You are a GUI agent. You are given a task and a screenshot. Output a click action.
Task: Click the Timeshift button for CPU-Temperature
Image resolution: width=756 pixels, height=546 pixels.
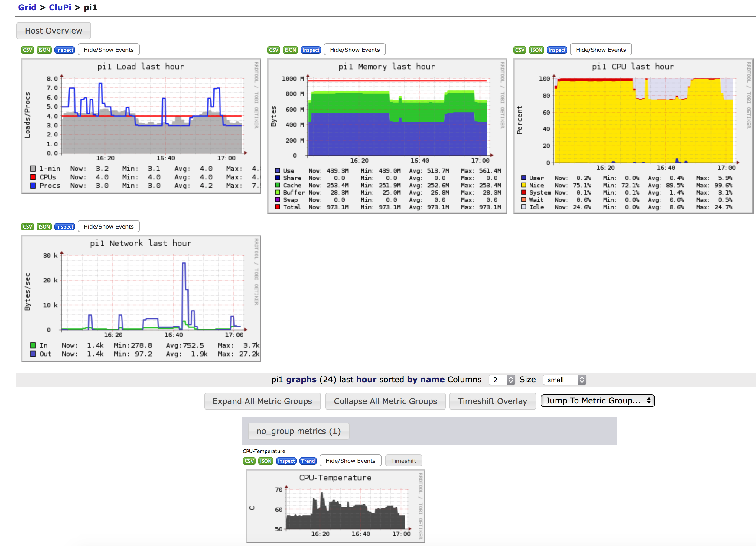click(403, 461)
